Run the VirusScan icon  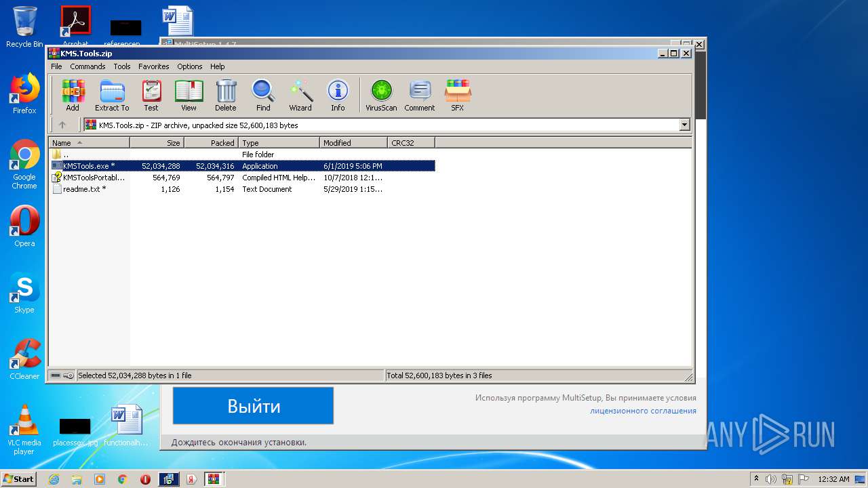381,96
